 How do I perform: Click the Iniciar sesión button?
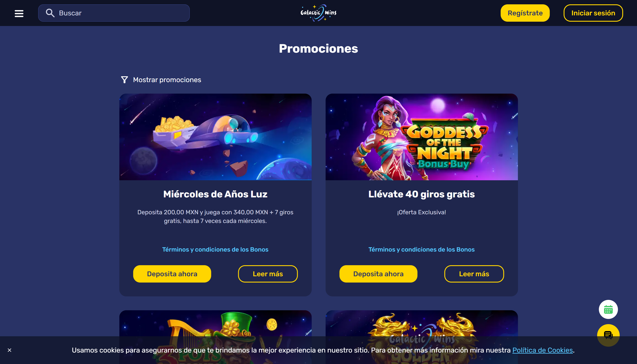(593, 13)
